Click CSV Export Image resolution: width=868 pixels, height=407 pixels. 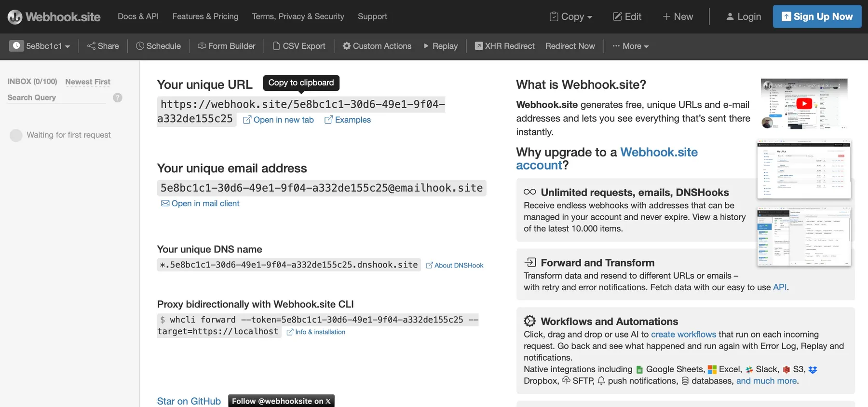[299, 46]
